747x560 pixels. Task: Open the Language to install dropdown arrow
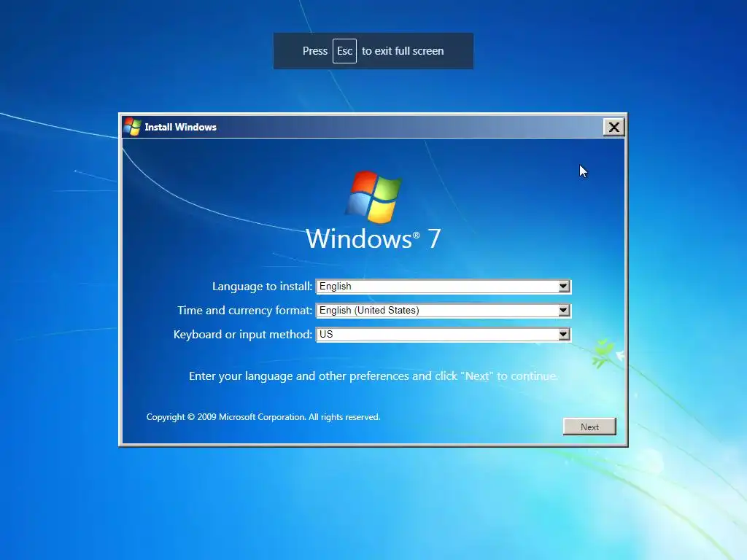(x=564, y=286)
